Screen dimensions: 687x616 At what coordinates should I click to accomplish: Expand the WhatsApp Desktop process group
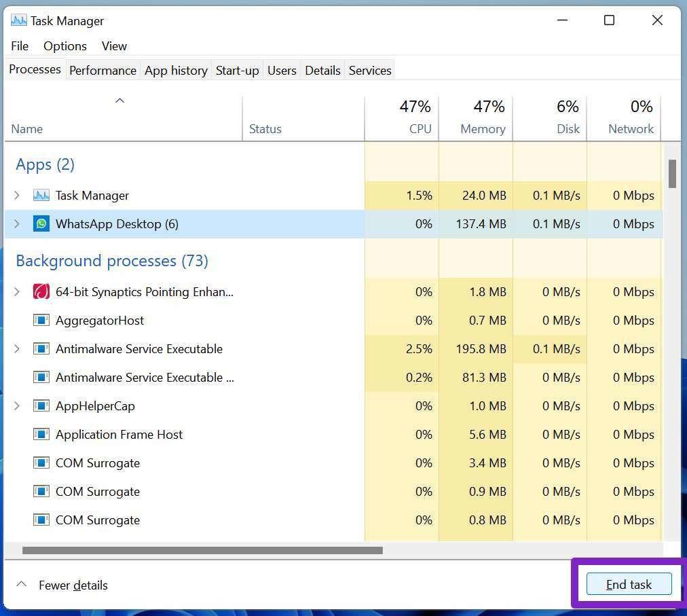click(17, 224)
